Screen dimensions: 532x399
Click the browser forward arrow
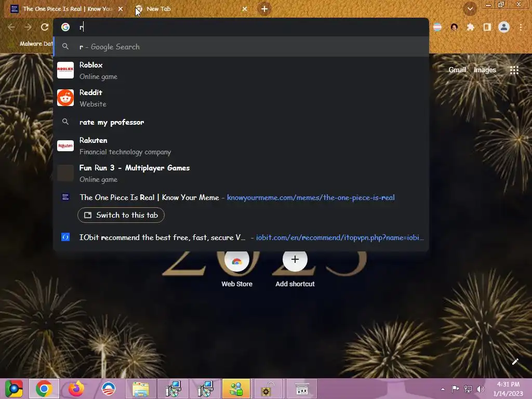point(28,27)
